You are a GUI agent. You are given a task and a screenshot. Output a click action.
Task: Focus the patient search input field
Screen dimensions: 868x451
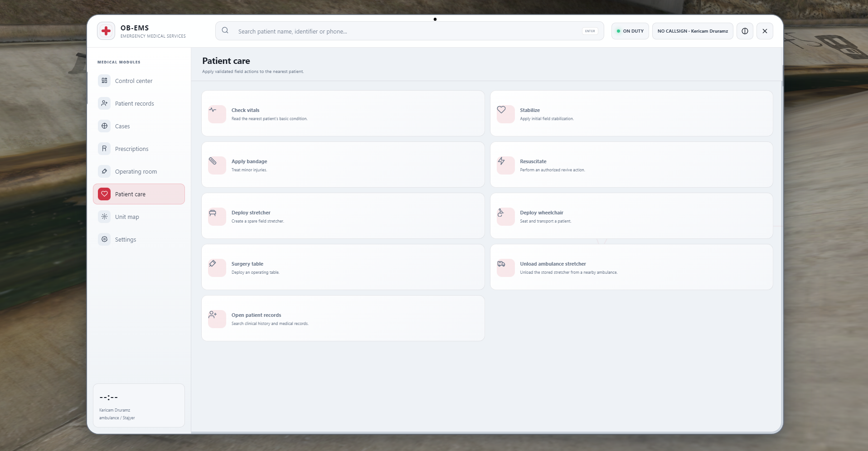[410, 31]
